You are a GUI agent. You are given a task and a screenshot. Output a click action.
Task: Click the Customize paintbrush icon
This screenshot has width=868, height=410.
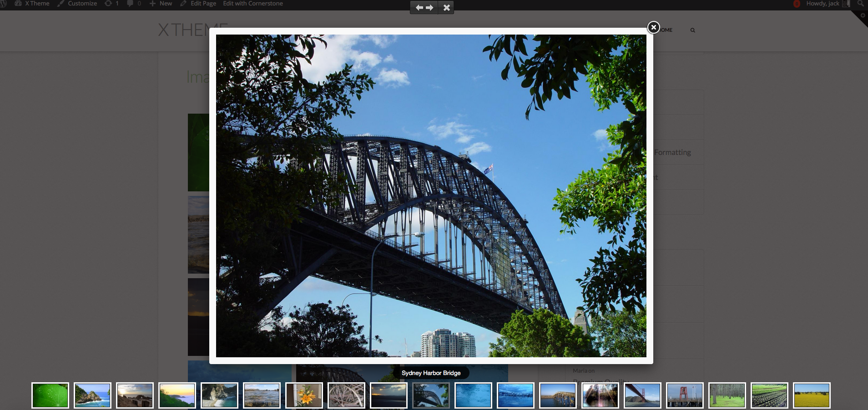click(61, 3)
